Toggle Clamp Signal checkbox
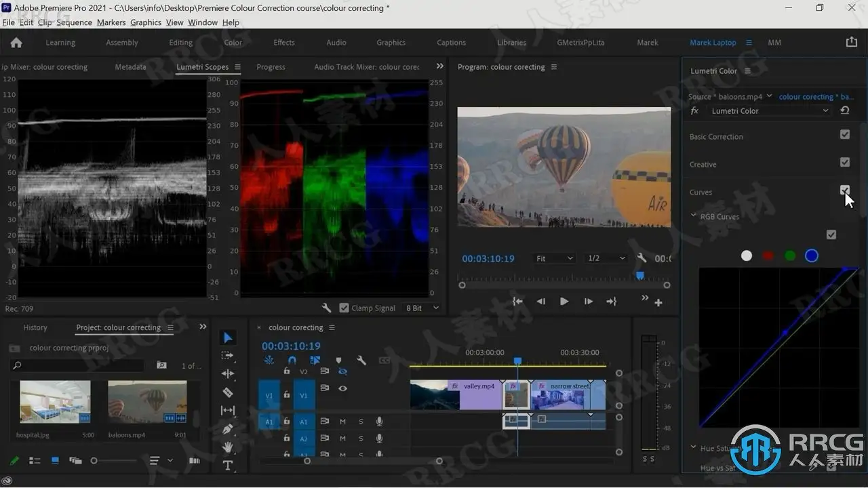The image size is (868, 488). click(344, 308)
